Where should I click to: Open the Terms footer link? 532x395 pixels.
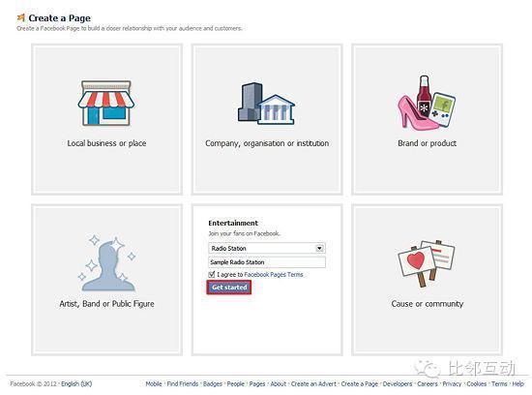point(499,383)
